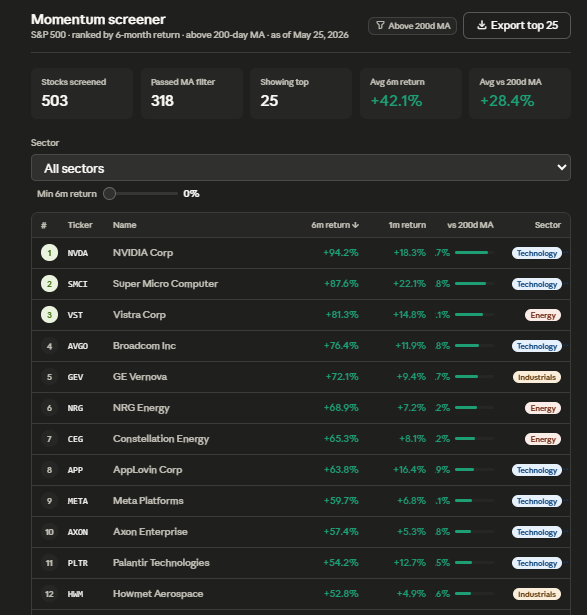Select the HWM ticker cell
587x615 pixels.
[x=75, y=594]
